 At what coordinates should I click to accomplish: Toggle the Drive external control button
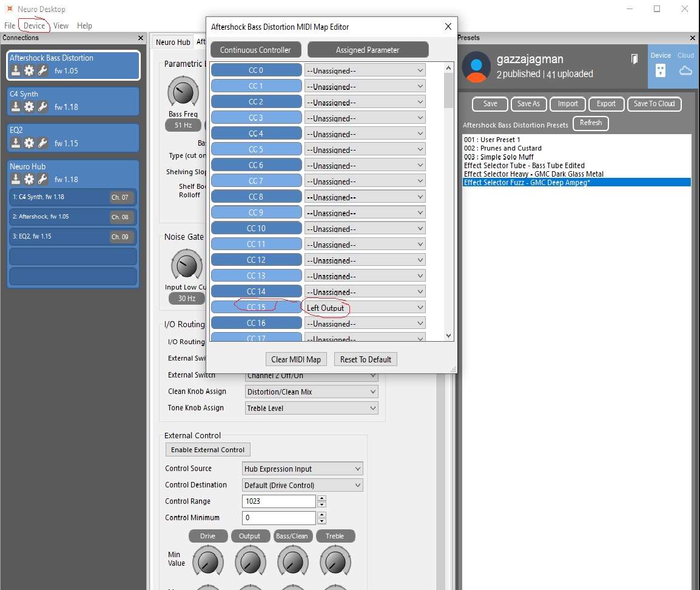(x=208, y=536)
